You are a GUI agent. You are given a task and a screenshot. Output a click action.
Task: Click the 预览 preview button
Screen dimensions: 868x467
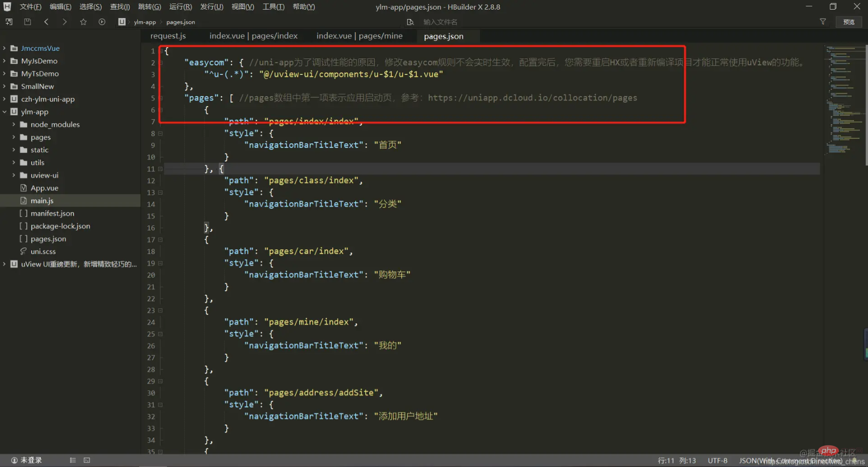pos(849,22)
